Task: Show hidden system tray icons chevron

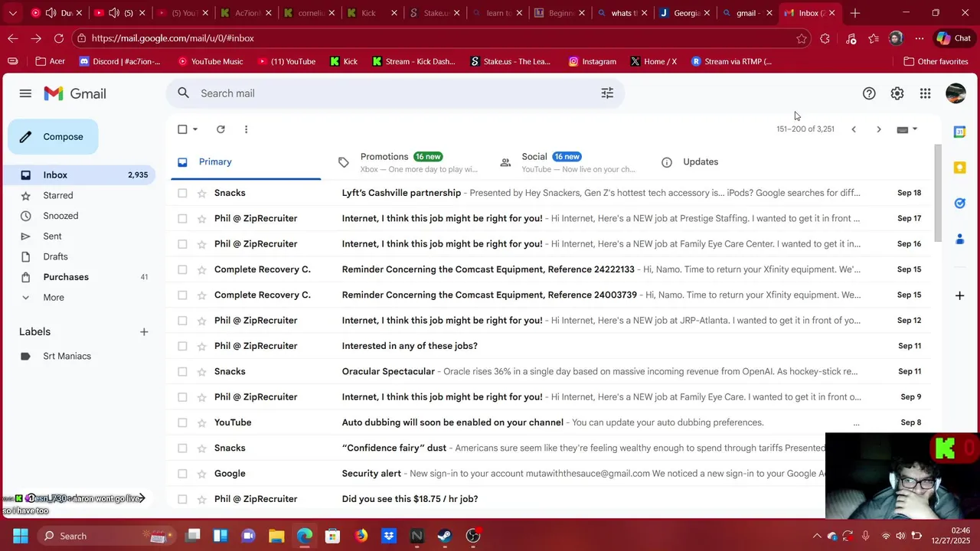Action: [x=817, y=536]
